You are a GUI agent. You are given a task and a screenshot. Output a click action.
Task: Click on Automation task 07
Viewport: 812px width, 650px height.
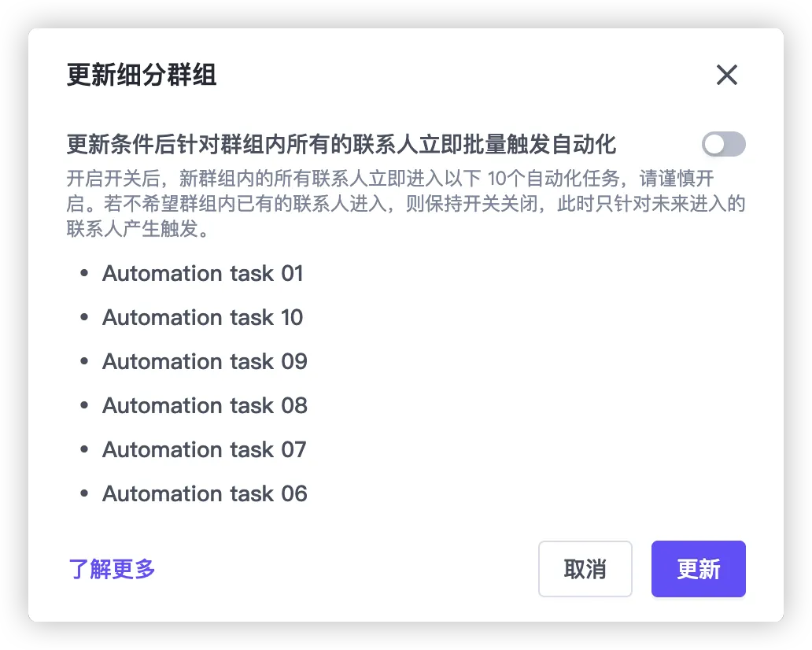(x=204, y=450)
